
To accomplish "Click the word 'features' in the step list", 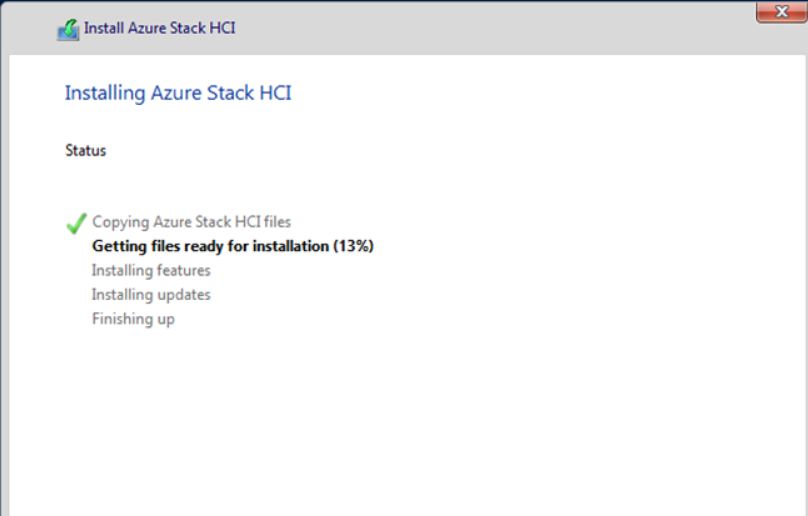I will (x=183, y=270).
